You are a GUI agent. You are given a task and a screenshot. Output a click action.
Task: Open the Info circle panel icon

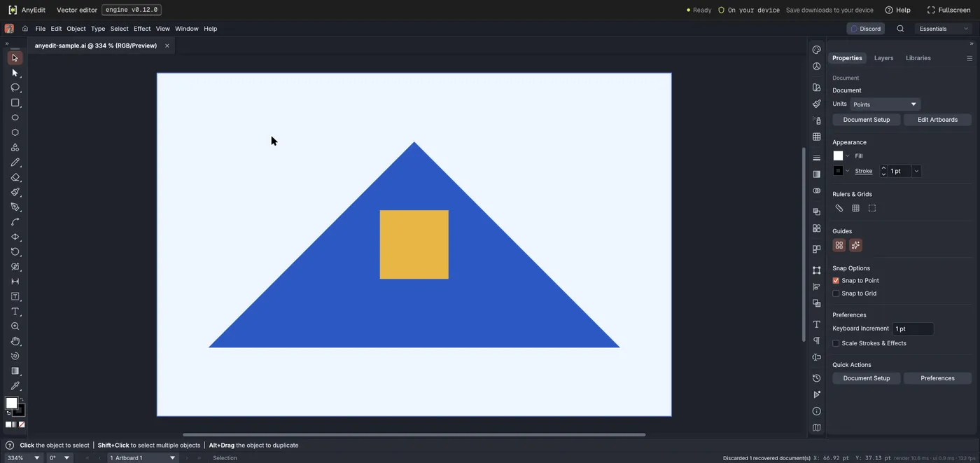tap(816, 411)
